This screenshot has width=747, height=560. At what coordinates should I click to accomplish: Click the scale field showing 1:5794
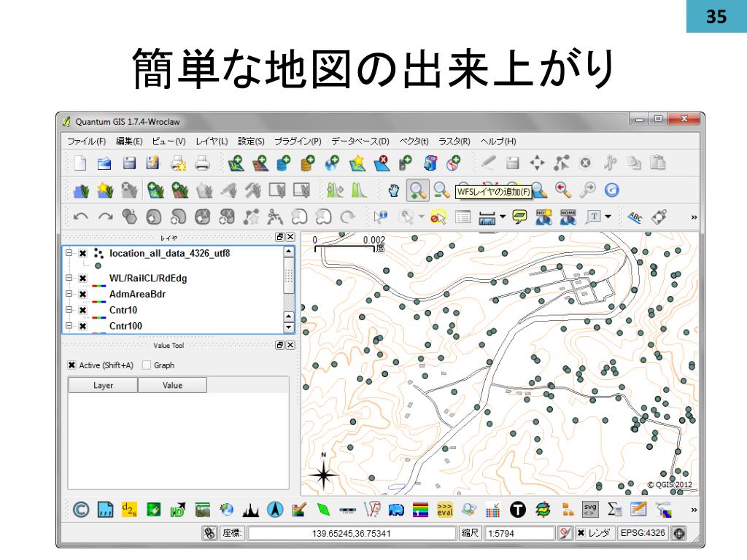pyautogui.click(x=519, y=533)
